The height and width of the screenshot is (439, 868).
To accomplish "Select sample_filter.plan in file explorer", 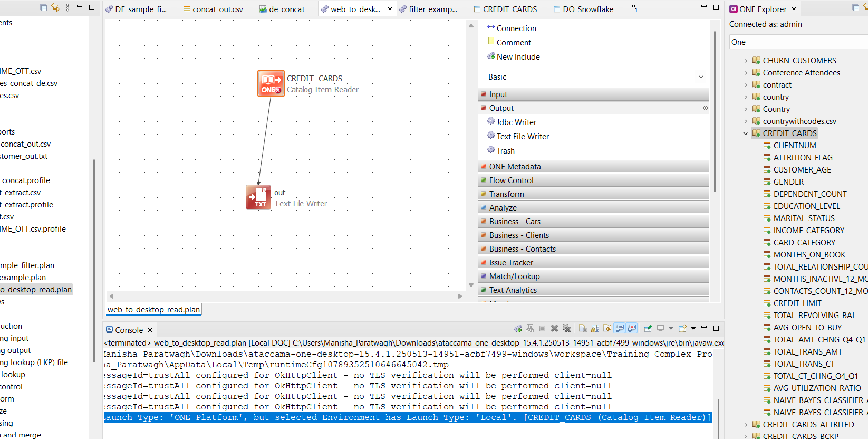I will (x=27, y=265).
